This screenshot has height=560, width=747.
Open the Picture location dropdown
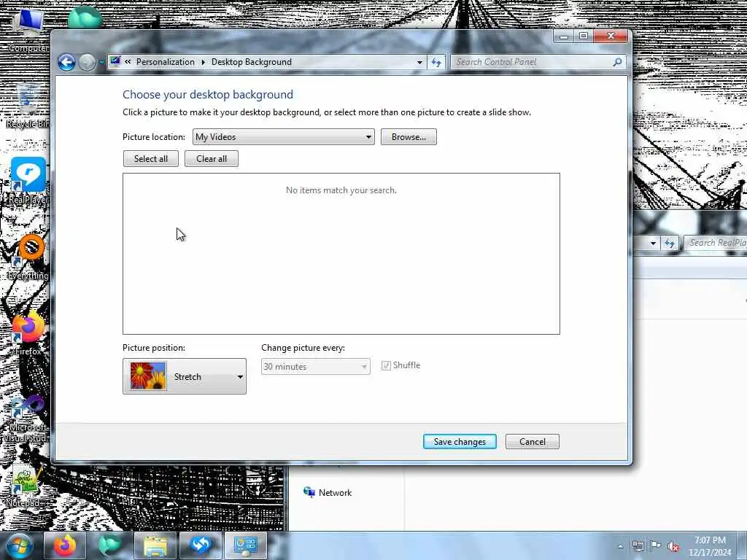coord(284,136)
